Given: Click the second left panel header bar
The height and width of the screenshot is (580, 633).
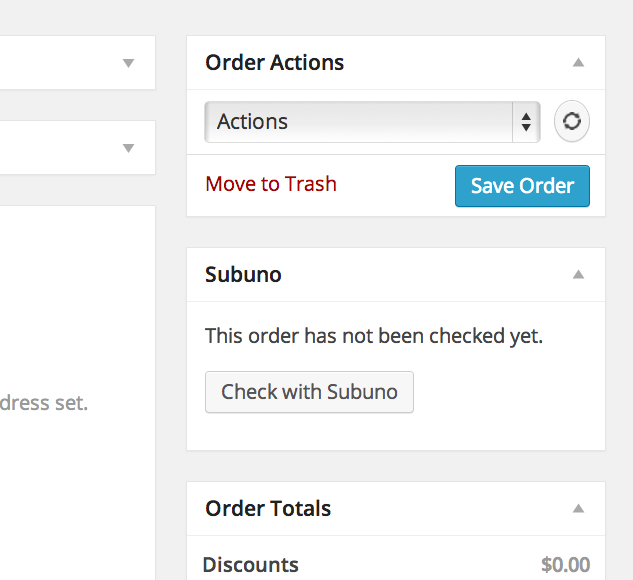Looking at the screenshot, I should pyautogui.click(x=78, y=148).
